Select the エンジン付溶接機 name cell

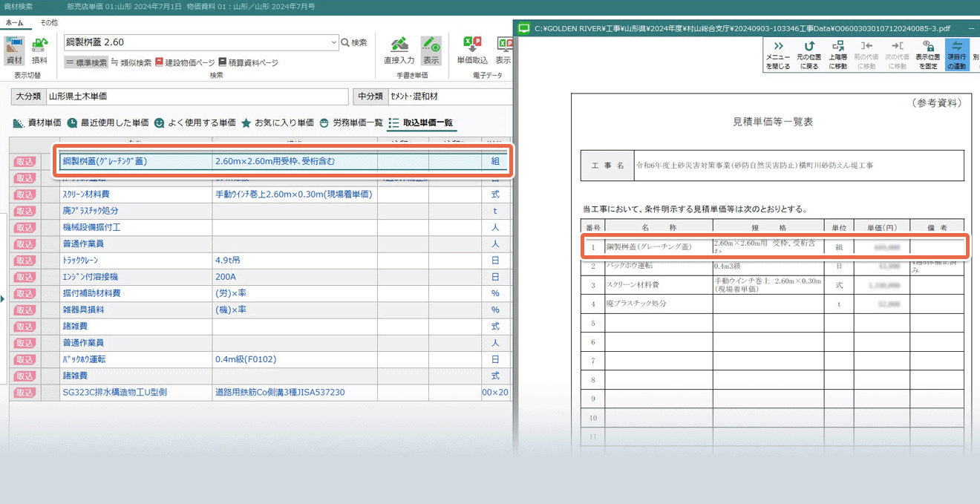(136, 277)
